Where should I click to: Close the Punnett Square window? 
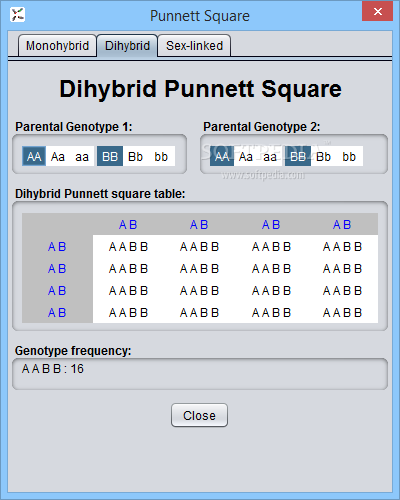tap(377, 12)
